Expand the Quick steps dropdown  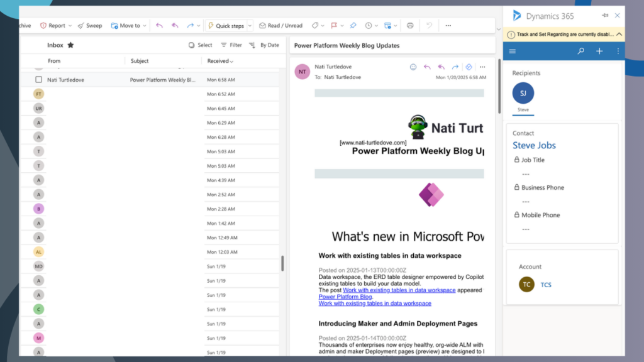click(250, 25)
